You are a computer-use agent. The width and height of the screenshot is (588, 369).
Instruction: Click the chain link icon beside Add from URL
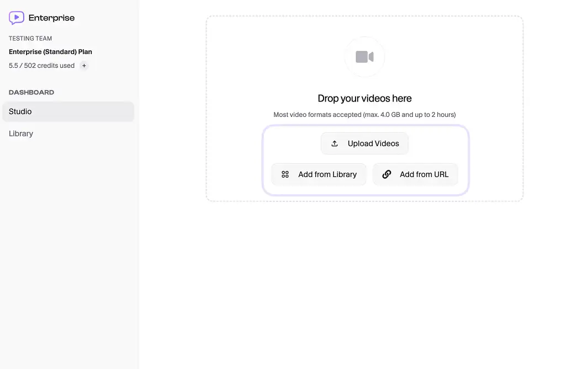point(386,174)
